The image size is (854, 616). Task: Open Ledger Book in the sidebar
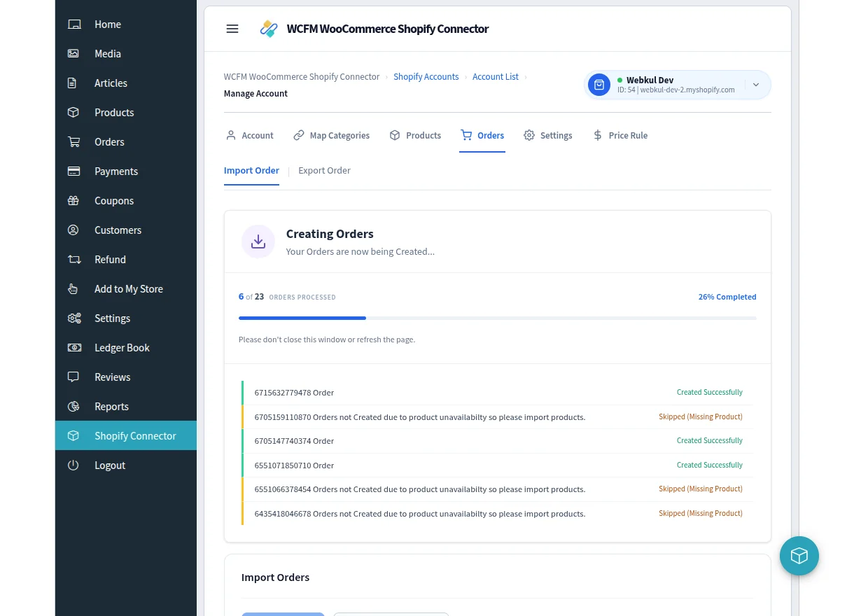click(x=126, y=348)
